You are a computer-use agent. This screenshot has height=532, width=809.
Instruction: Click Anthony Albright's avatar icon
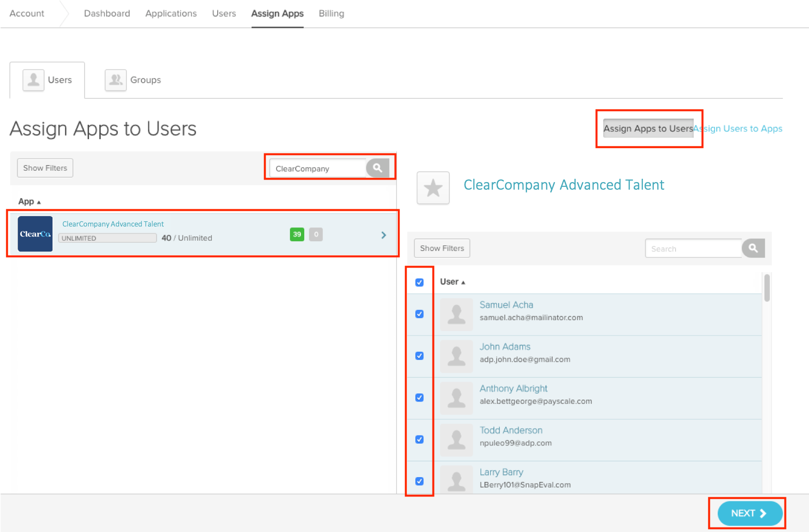(457, 398)
